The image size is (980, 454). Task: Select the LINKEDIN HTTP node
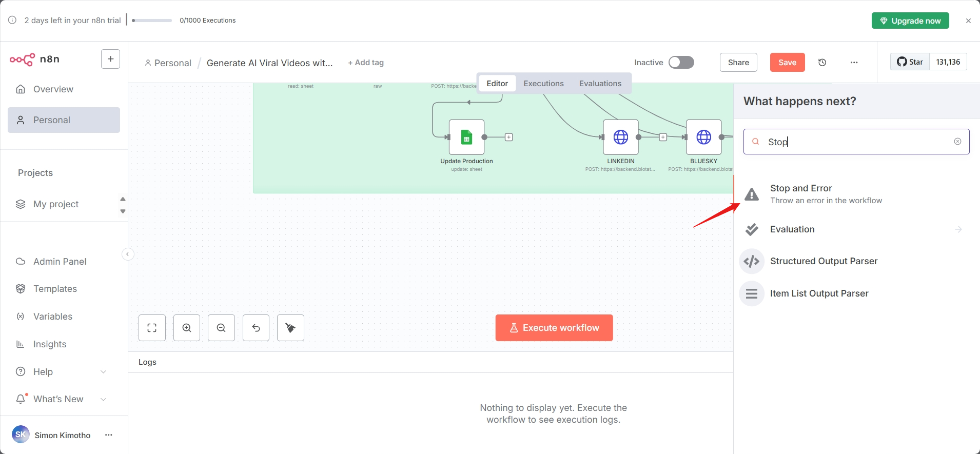(621, 137)
